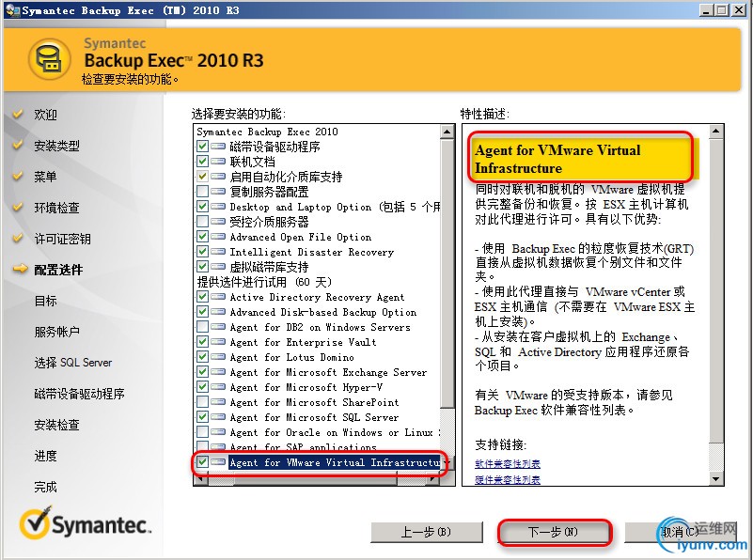Viewport: 753px width, 560px height.
Task: Click the drive icon beside Advanced Disk-based Backup Option
Action: [x=218, y=311]
